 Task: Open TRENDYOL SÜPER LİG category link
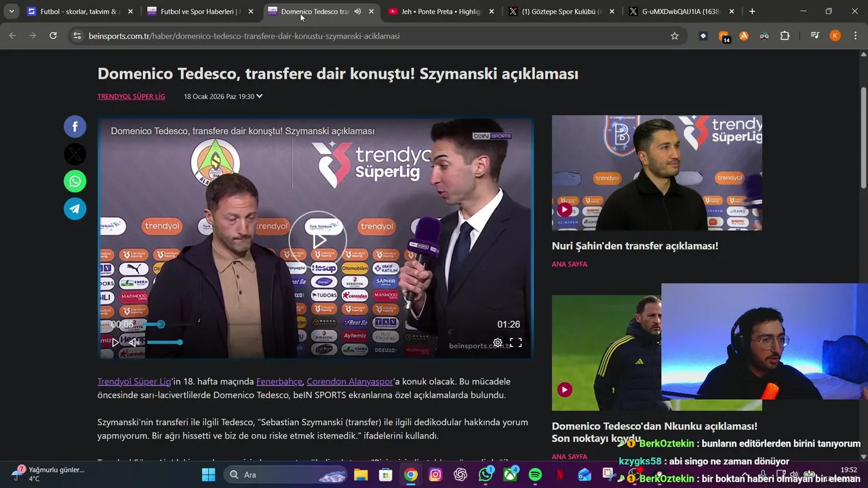131,96
